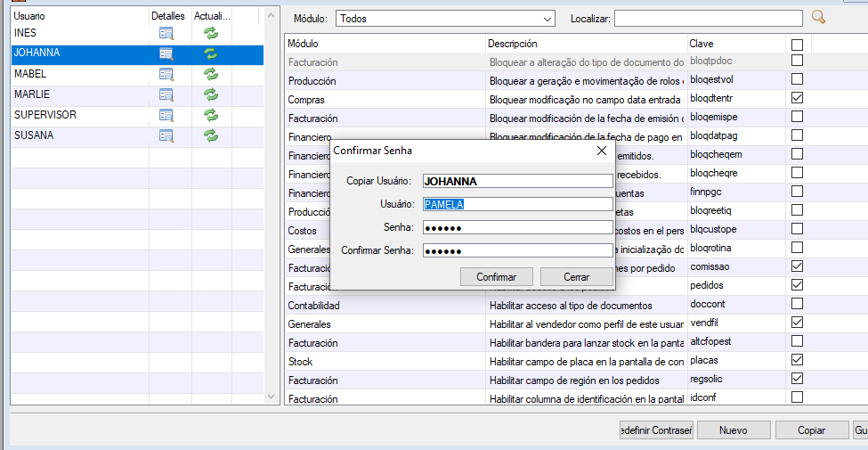Toggle checkbox for bloqestvol key
The image size is (868, 450).
point(797,79)
